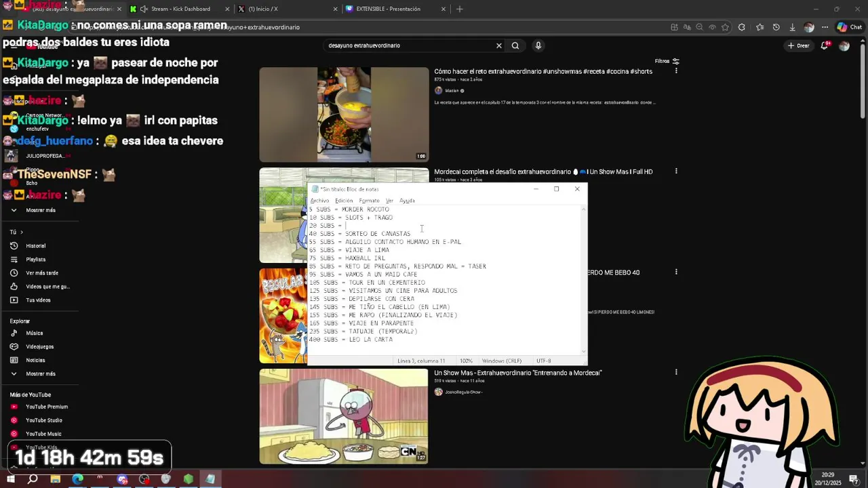Expand Mostrar más under Explorar section
Screen dimensions: 868x488
pos(41,373)
